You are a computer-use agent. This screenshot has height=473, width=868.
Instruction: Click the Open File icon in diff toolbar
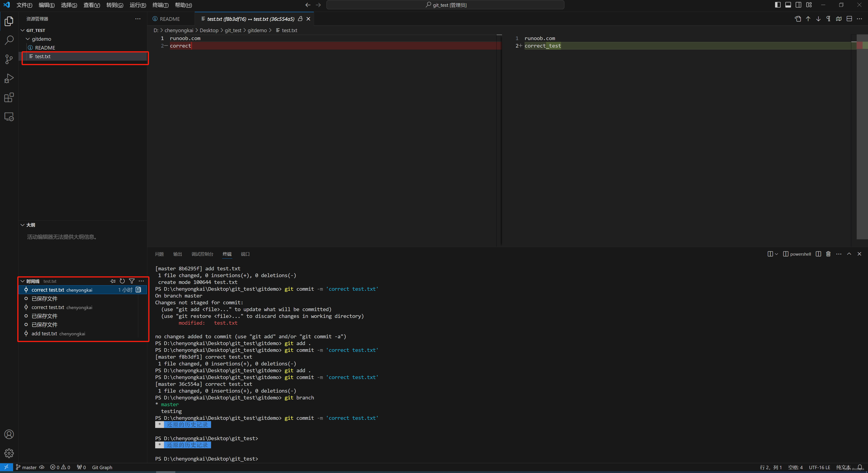coord(798,19)
